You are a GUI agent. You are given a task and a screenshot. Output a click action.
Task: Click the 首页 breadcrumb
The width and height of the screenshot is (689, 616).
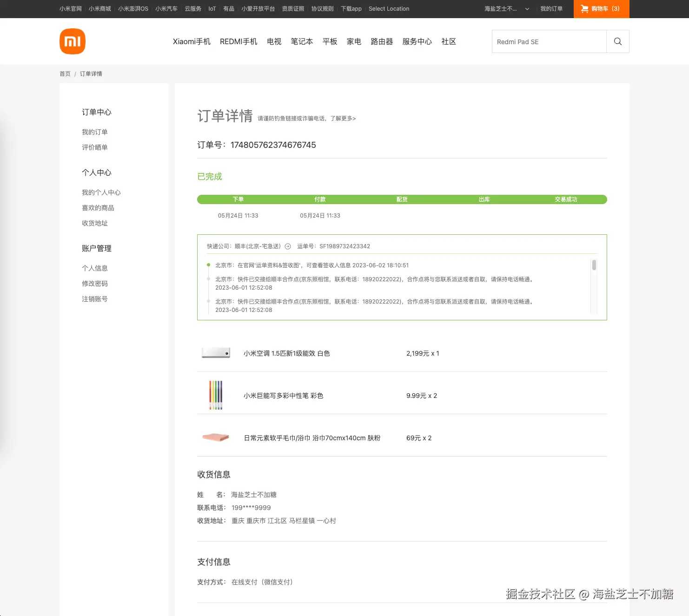tap(65, 74)
